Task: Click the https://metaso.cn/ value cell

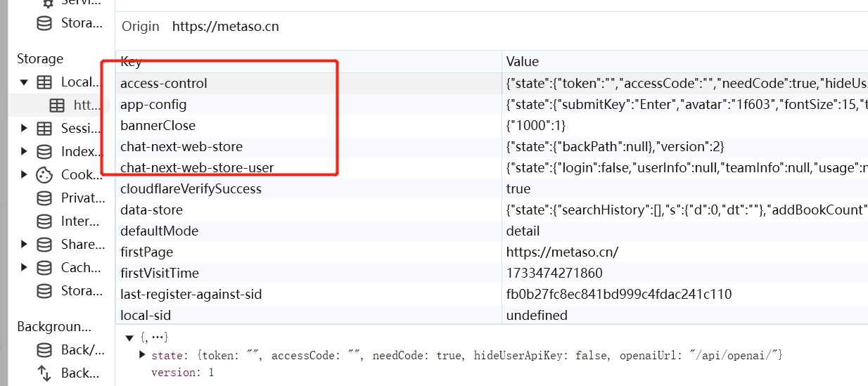Action: 685,252
